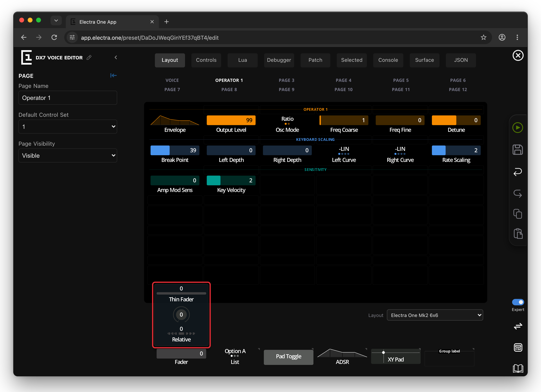The height and width of the screenshot is (392, 541).
Task: Open the Layout device dropdown
Action: click(x=435, y=315)
